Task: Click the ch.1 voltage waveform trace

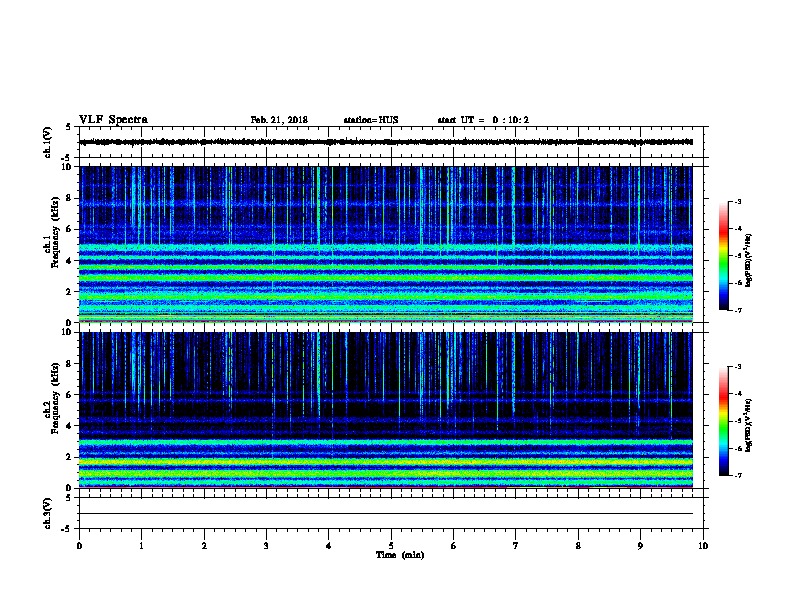Action: tap(386, 142)
